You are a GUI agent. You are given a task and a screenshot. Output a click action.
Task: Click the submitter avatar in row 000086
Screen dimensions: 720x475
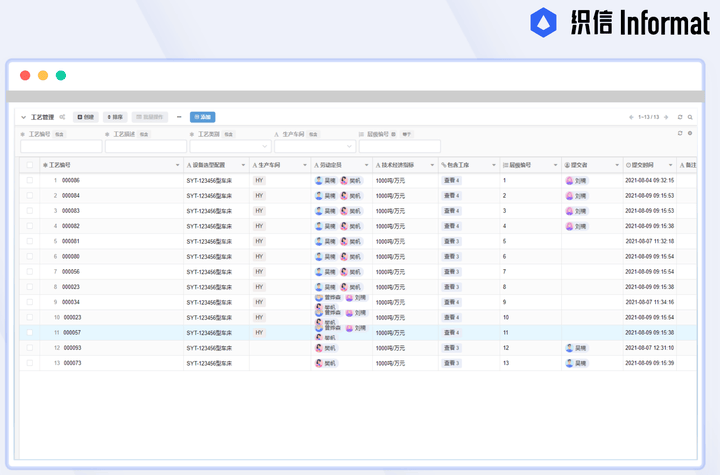569,181
